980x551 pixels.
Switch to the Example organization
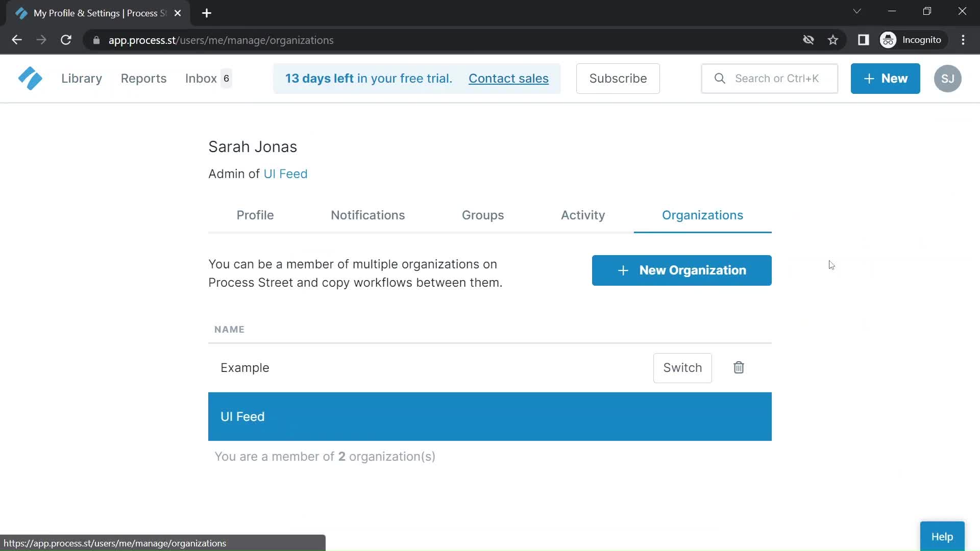coord(682,367)
